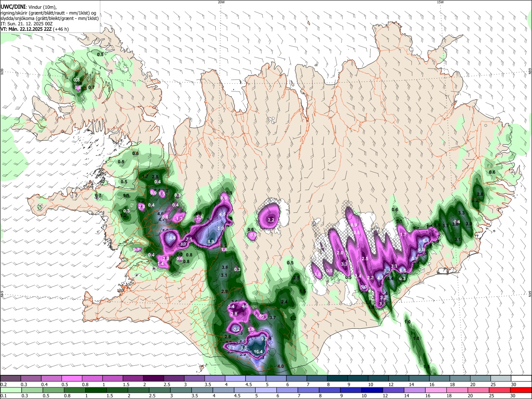Screen dimensions: 532x399
Task: Select violet swatch between 12 and 14, bottom row
Action: [x=393, y=390]
